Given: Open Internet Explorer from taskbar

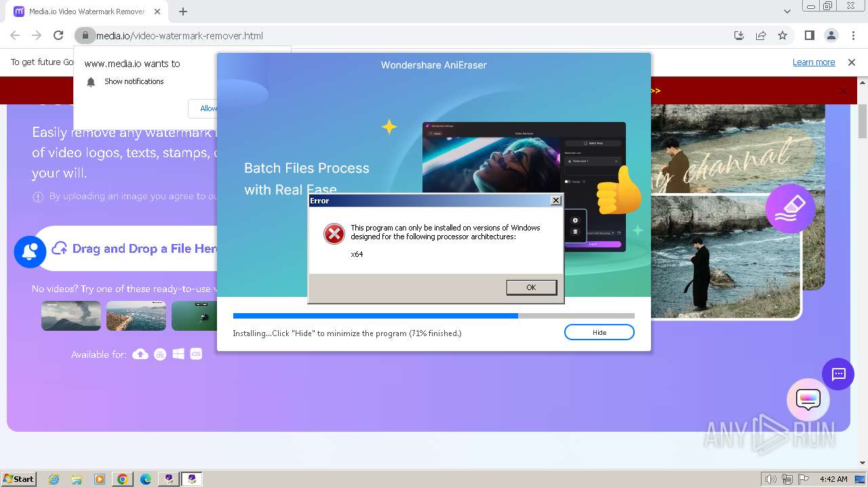Looking at the screenshot, I should [54, 479].
